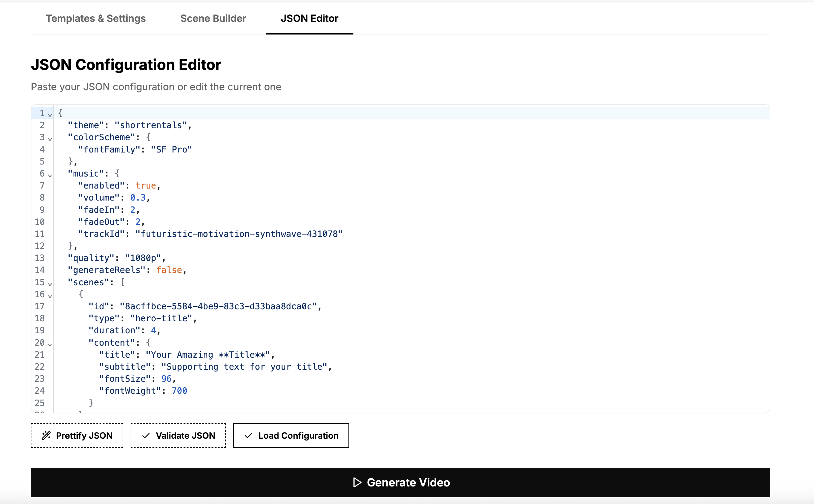This screenshot has height=504, width=814.
Task: Collapse the content block fold arrow on line 20
Action: pyautogui.click(x=50, y=344)
